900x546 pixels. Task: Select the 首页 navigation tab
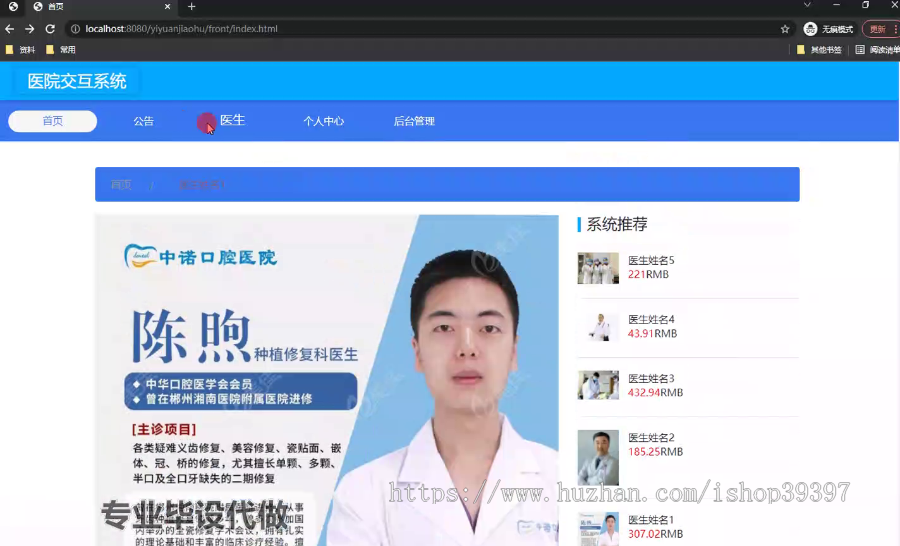click(53, 121)
